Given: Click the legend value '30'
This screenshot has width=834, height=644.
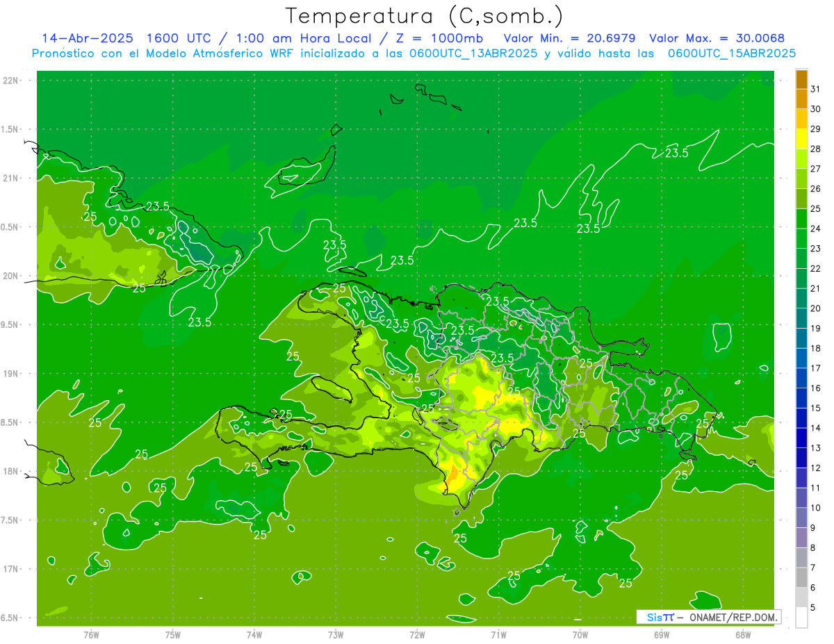Looking at the screenshot, I should coord(816,109).
